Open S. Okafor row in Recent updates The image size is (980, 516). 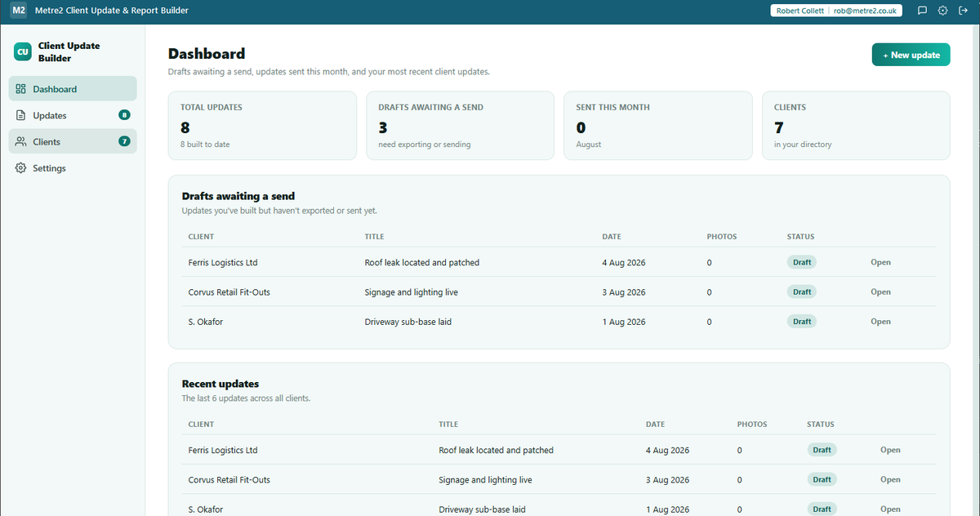pyautogui.click(x=890, y=509)
